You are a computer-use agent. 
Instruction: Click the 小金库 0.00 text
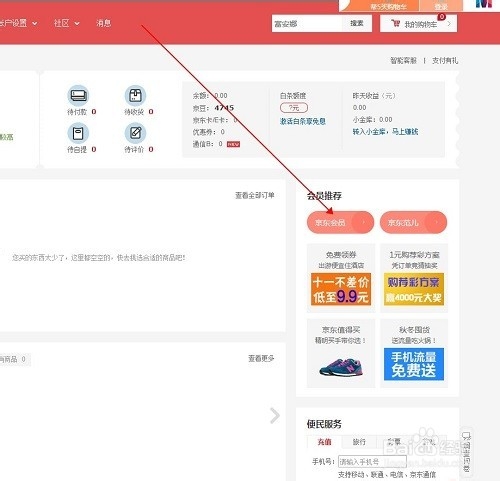pyautogui.click(x=372, y=120)
